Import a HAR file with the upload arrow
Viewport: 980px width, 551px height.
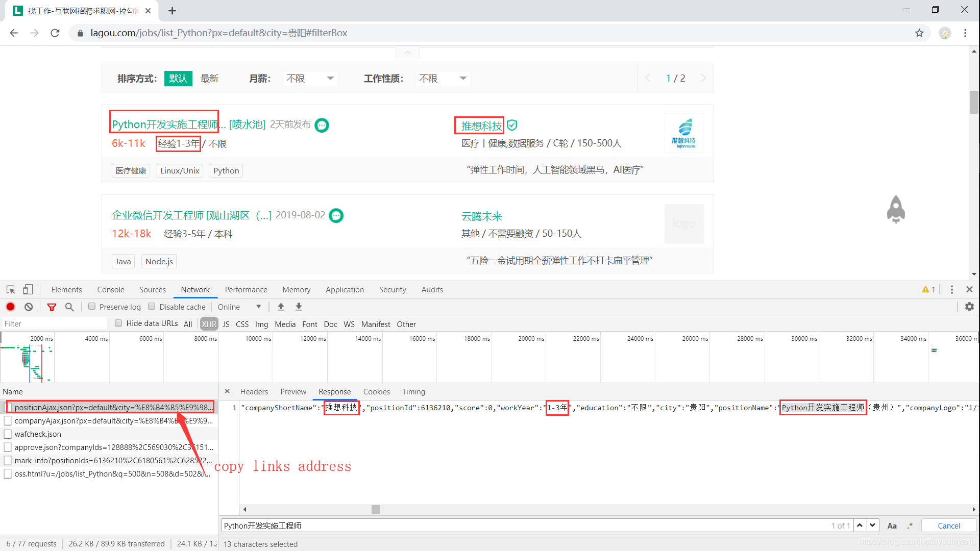(x=281, y=307)
